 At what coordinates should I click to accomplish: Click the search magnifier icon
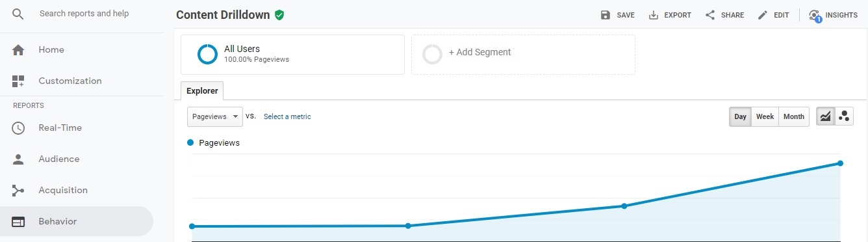click(x=18, y=14)
